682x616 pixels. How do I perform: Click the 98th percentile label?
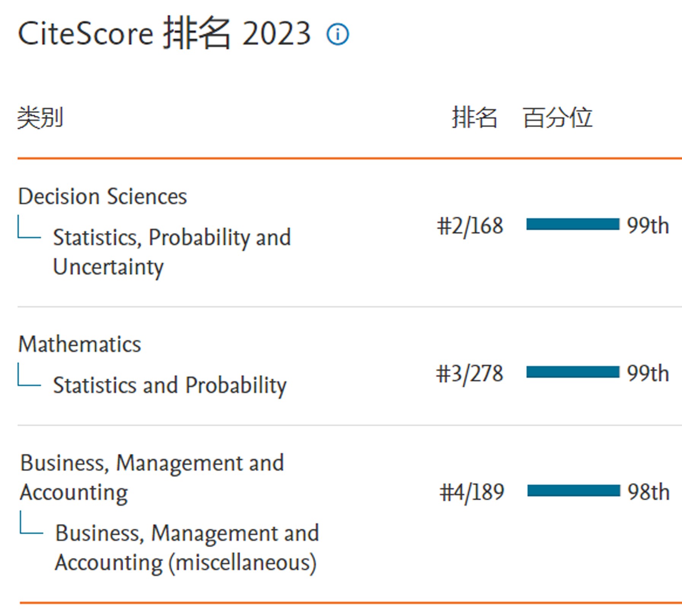(648, 492)
